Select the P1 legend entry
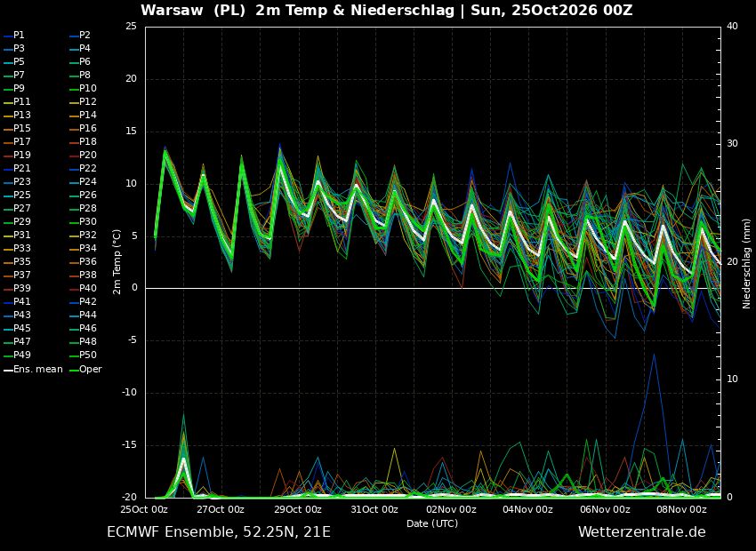The image size is (756, 551). tap(14, 36)
